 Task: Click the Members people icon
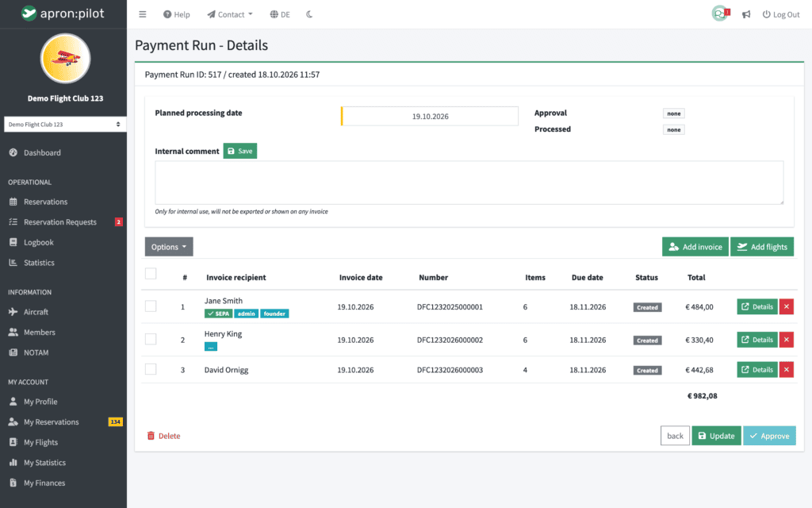pyautogui.click(x=13, y=333)
